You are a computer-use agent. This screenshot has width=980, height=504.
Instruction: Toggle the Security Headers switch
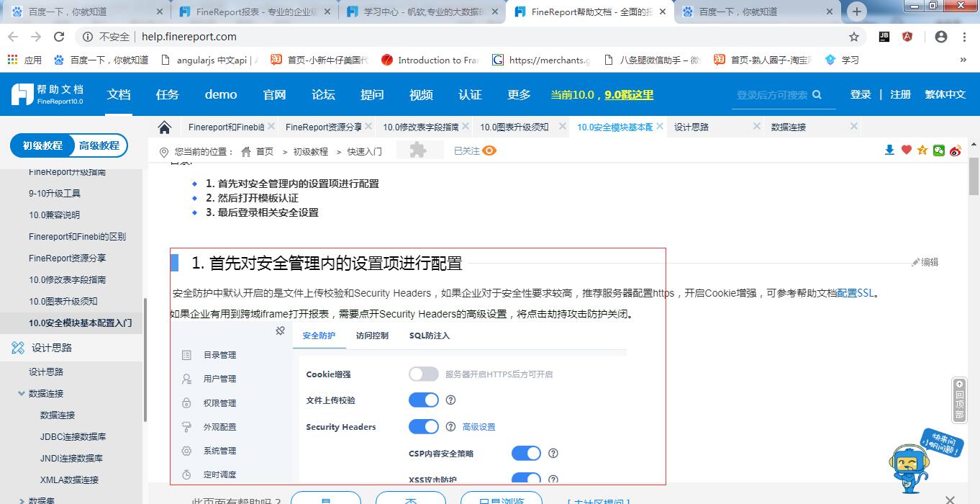(x=424, y=426)
